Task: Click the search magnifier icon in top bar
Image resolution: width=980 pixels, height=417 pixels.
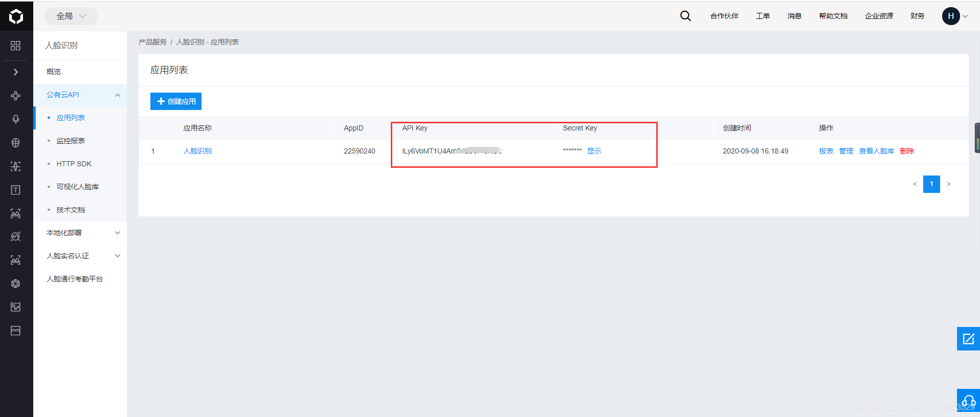Action: (685, 16)
